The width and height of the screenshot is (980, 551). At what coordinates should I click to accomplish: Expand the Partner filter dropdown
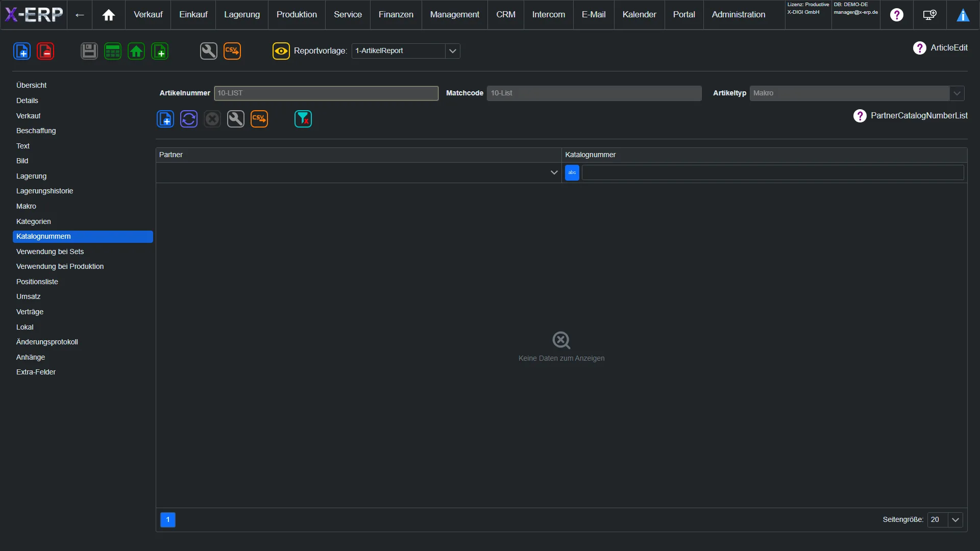tap(554, 172)
